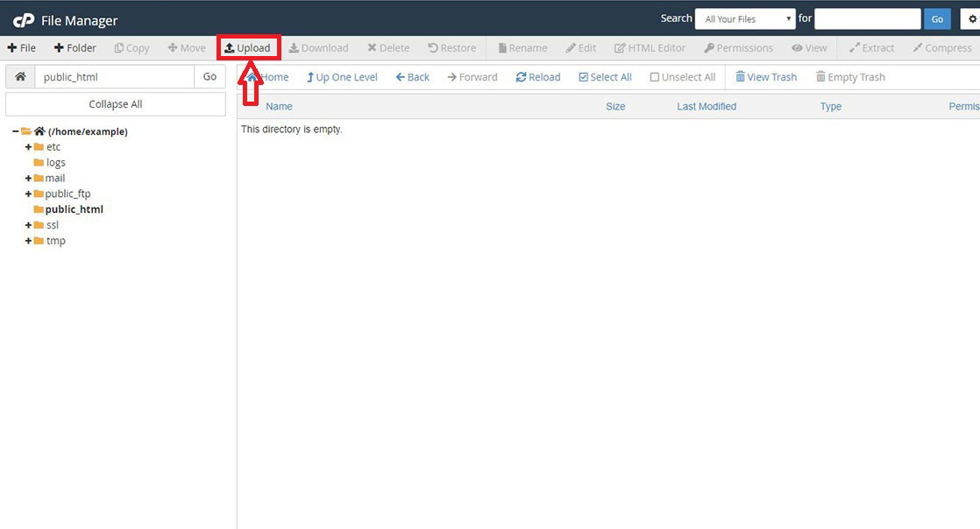Collapse the /home/example root tree node
The image size is (980, 529).
[16, 131]
